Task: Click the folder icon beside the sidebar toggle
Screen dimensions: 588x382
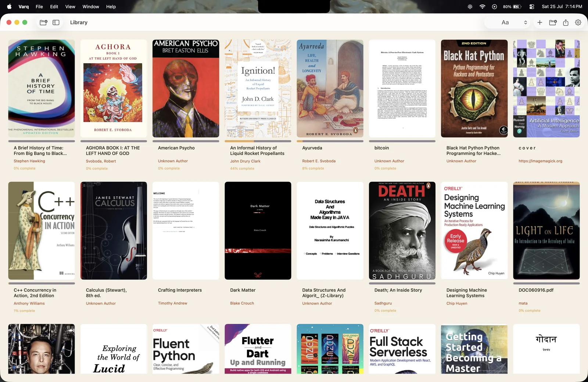Action: pyautogui.click(x=43, y=22)
